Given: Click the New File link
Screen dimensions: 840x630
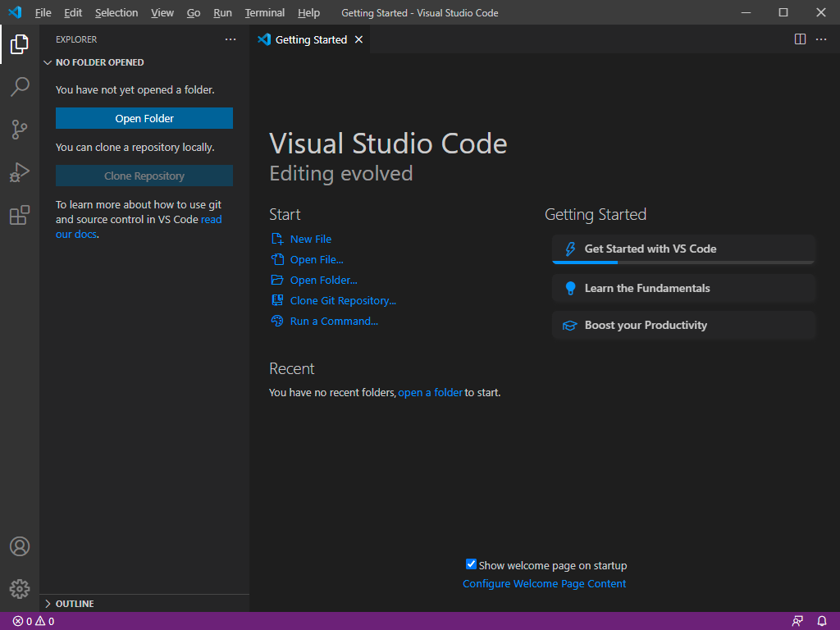Looking at the screenshot, I should (311, 239).
